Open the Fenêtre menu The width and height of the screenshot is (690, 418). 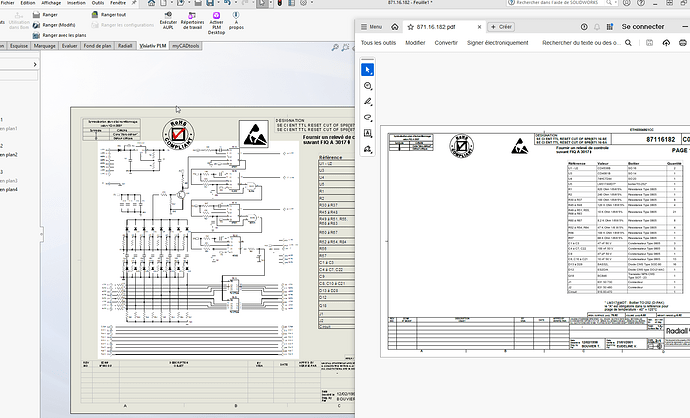pyautogui.click(x=118, y=3)
